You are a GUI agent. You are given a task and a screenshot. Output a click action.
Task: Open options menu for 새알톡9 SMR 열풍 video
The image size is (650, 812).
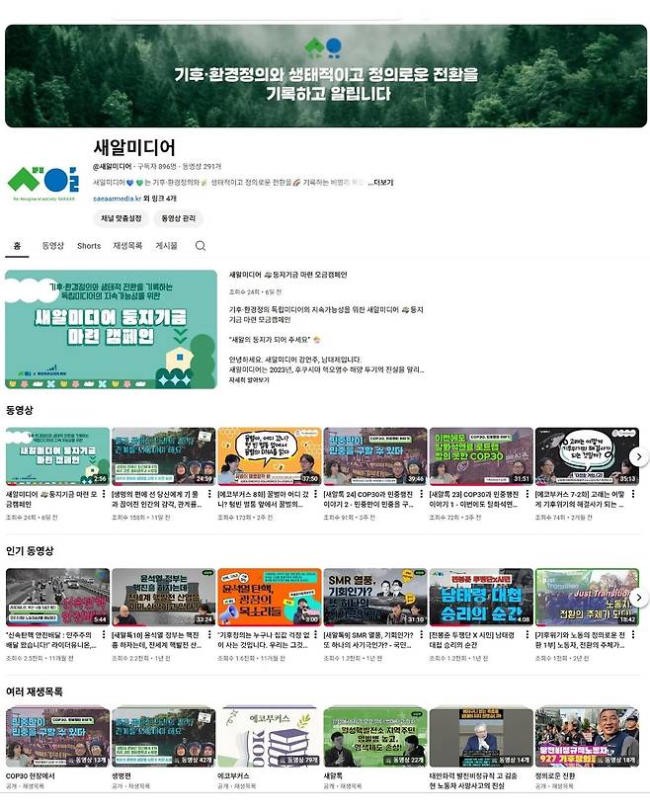tap(422, 635)
